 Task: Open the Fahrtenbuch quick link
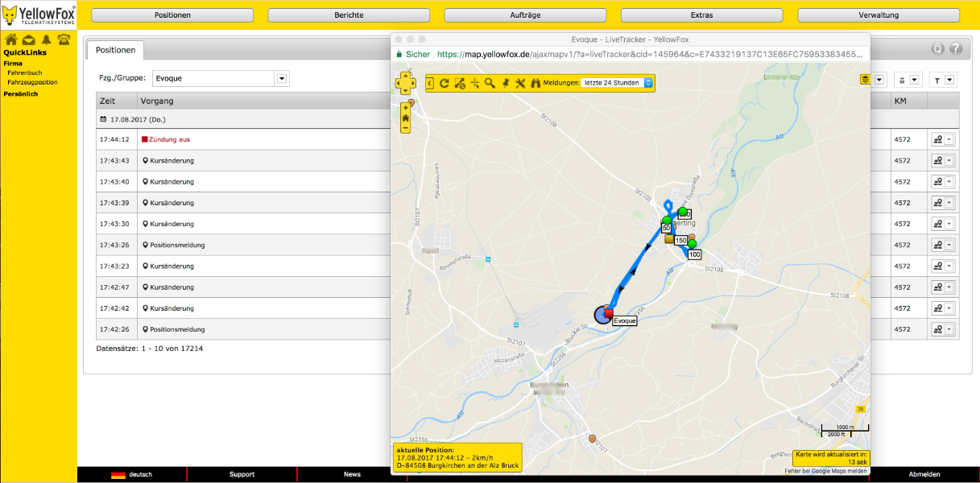point(24,72)
